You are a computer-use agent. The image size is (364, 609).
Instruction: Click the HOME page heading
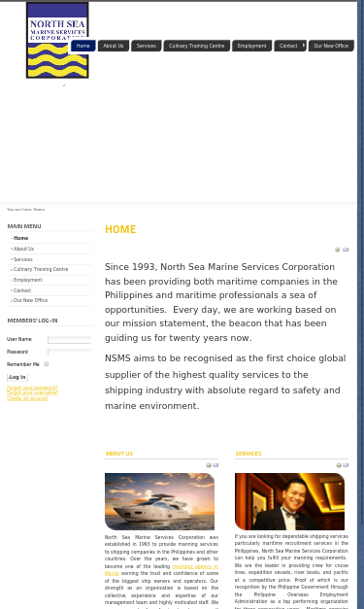coord(120,229)
